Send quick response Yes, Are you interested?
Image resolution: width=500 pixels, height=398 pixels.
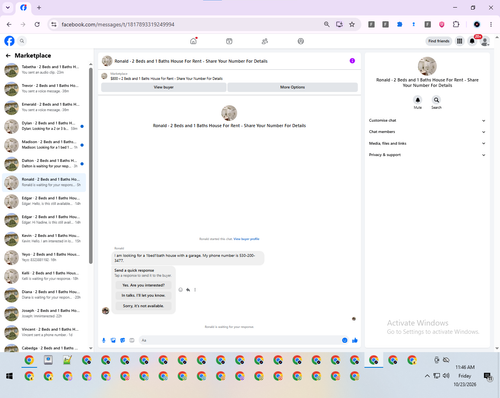point(143,285)
